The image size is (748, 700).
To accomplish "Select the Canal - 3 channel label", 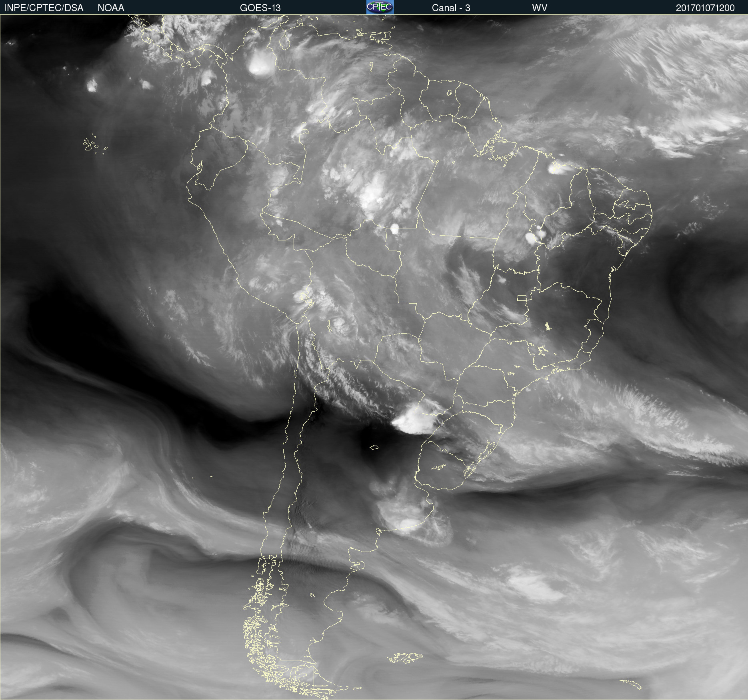I will 451,8.
